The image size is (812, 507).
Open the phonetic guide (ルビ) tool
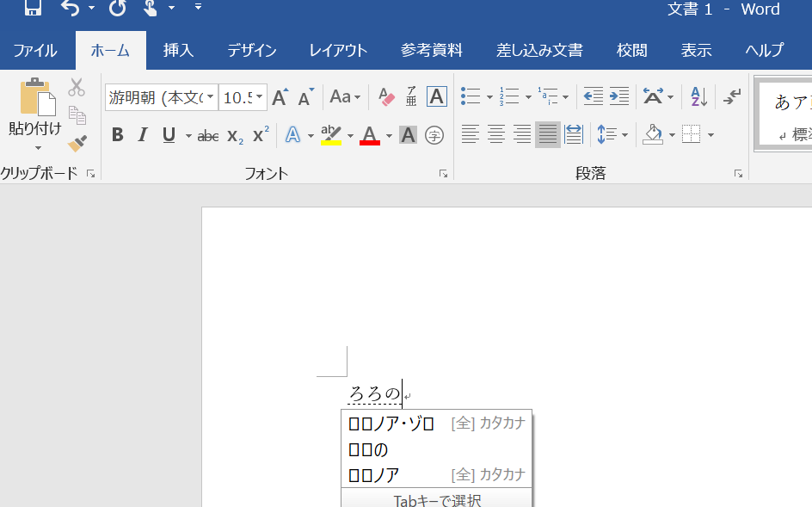411,97
